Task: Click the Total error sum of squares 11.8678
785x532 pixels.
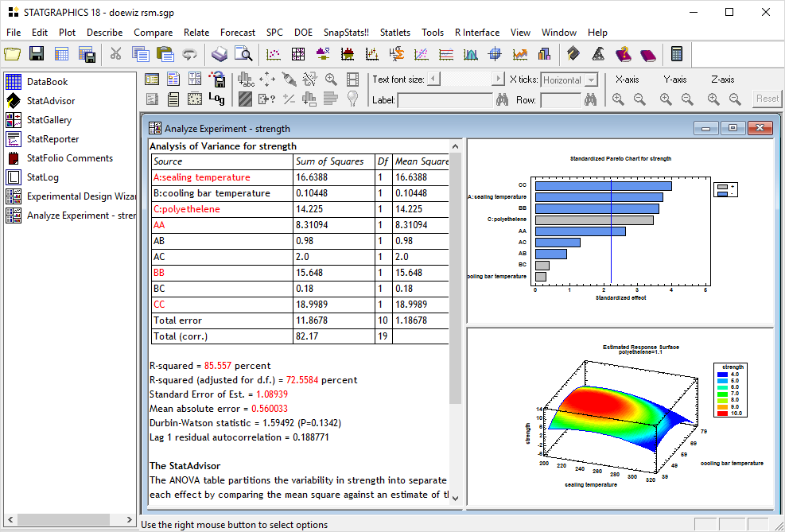Action: pos(312,320)
